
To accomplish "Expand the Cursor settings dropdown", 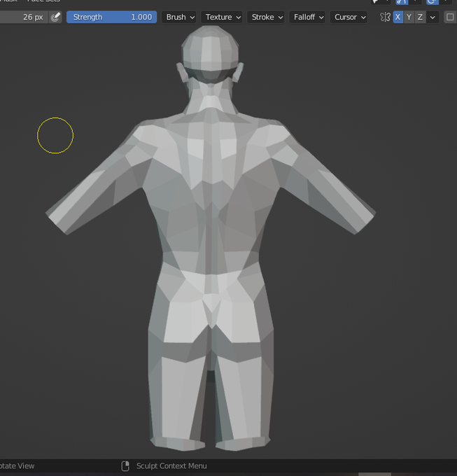I will [x=349, y=17].
